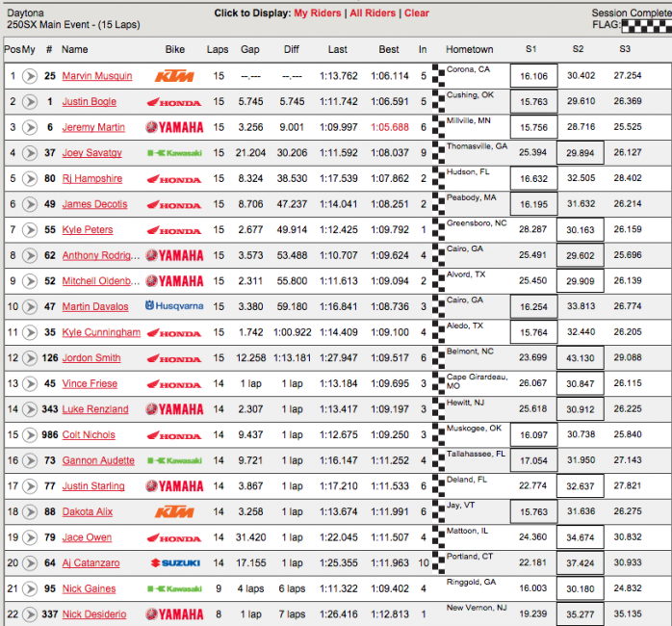Click the Suzuki logo in Aj Catanzaro row
This screenshot has height=626, width=672.
176,563
